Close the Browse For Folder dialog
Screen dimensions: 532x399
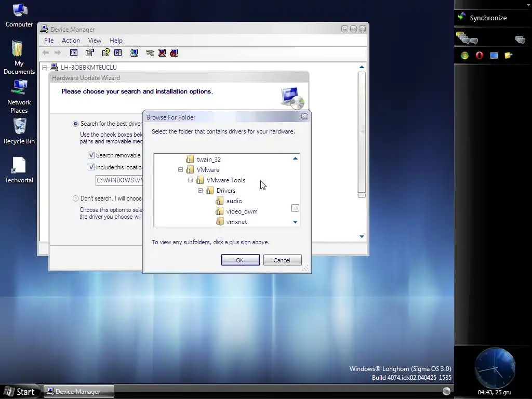(x=304, y=117)
